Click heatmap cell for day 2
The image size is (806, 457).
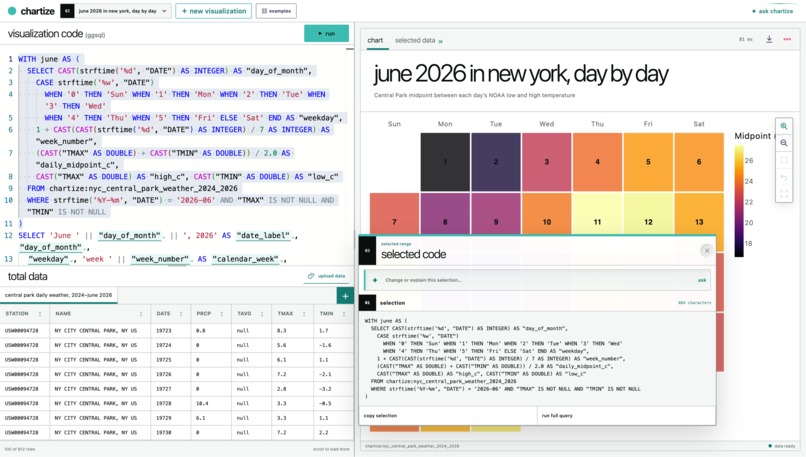click(496, 162)
